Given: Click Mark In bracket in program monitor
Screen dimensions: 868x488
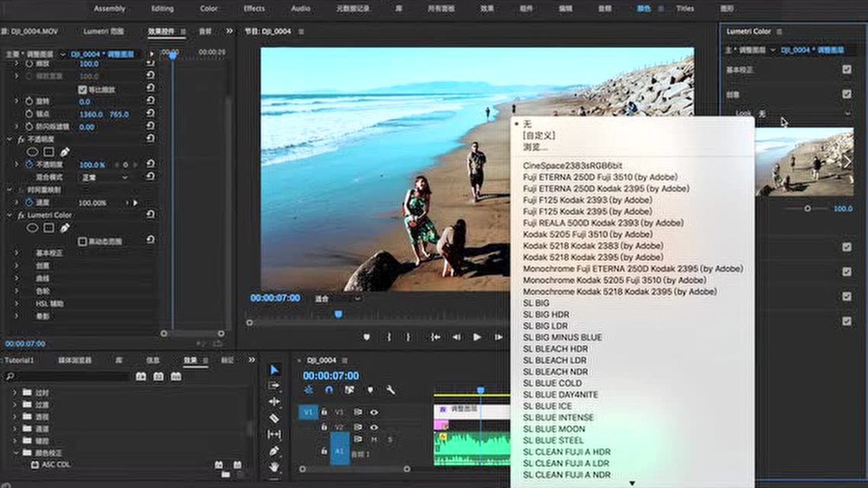Looking at the screenshot, I should [389, 337].
